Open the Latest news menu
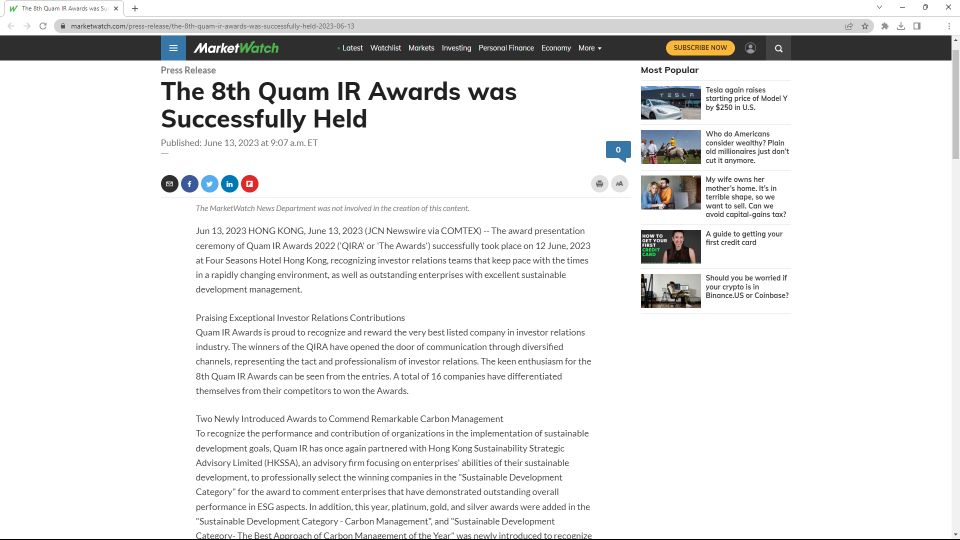The width and height of the screenshot is (960, 540). tap(350, 48)
